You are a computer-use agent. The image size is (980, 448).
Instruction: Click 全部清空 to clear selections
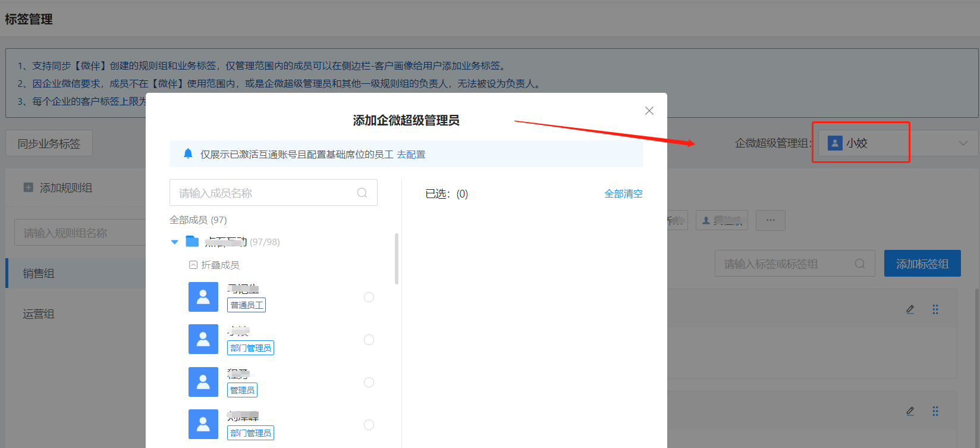[623, 194]
